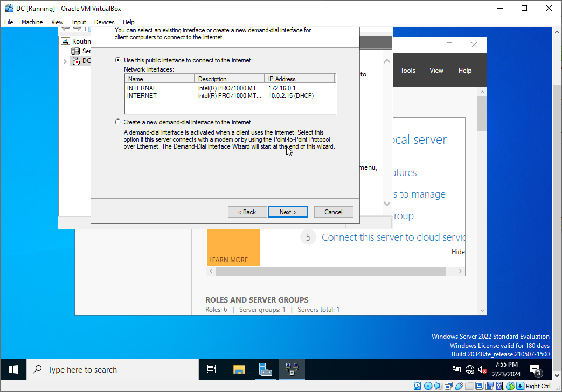The height and width of the screenshot is (392, 562).
Task: Click VirtualBox audio indicator icon
Action: pyautogui.click(x=438, y=386)
